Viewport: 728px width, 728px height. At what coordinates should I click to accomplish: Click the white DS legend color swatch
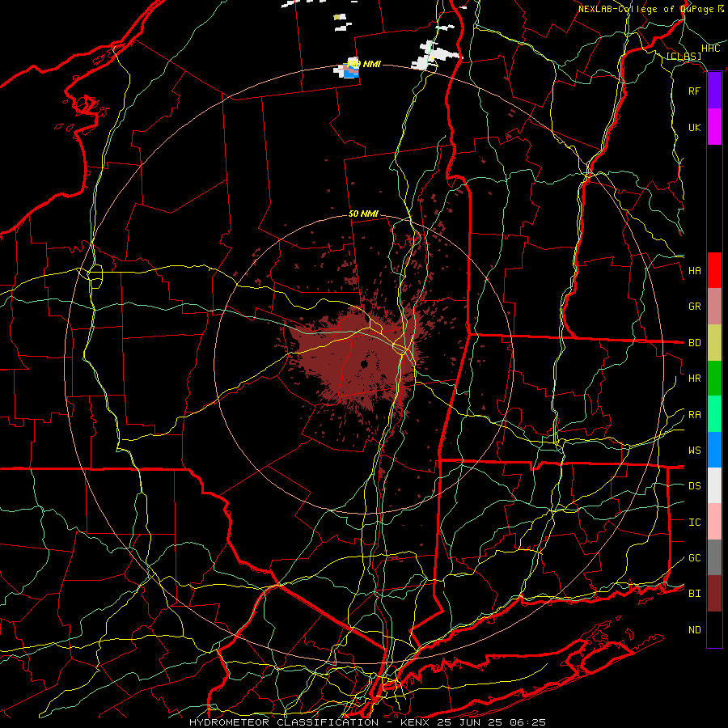pyautogui.click(x=714, y=485)
